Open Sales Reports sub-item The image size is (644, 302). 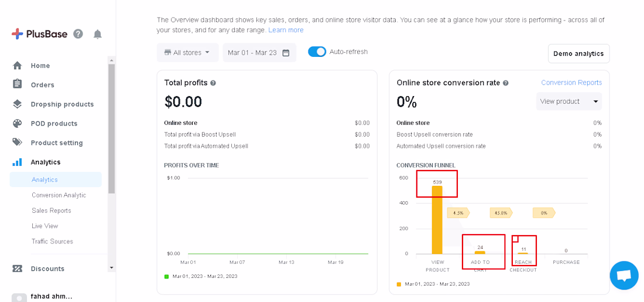tap(52, 211)
